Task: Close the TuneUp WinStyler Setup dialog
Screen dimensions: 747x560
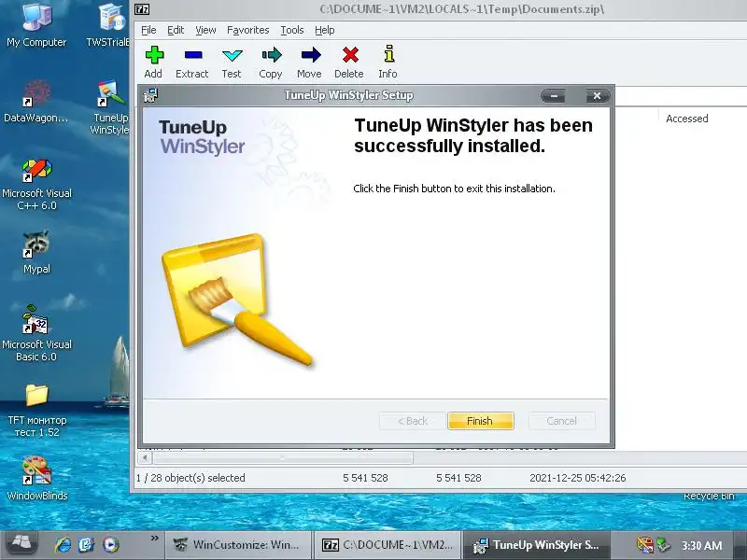Action: [597, 96]
